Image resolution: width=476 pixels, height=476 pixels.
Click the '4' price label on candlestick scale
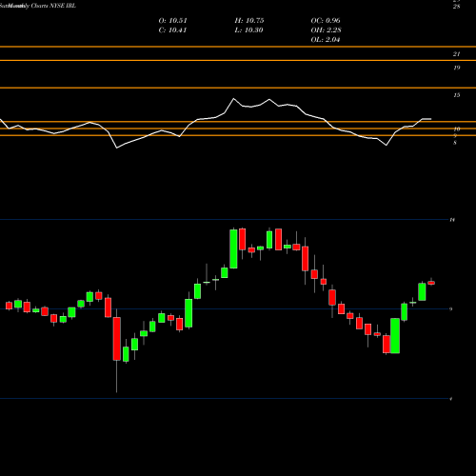(x=451, y=399)
